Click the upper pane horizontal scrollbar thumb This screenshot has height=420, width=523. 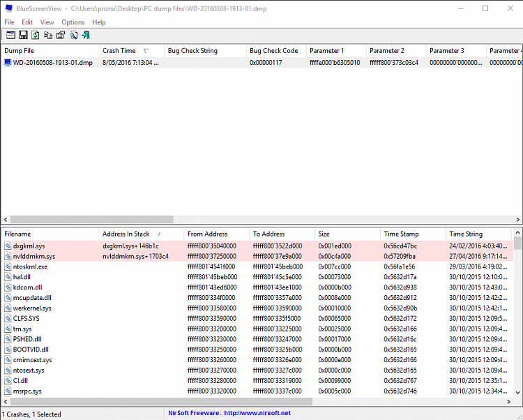tap(92, 219)
